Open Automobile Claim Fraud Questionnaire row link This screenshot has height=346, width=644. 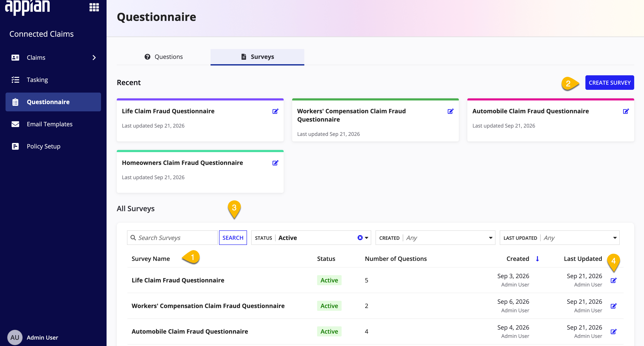(x=190, y=331)
